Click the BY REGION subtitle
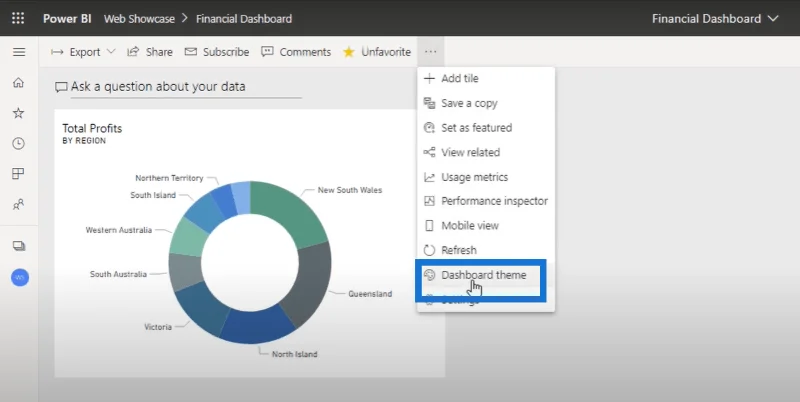 pyautogui.click(x=84, y=141)
